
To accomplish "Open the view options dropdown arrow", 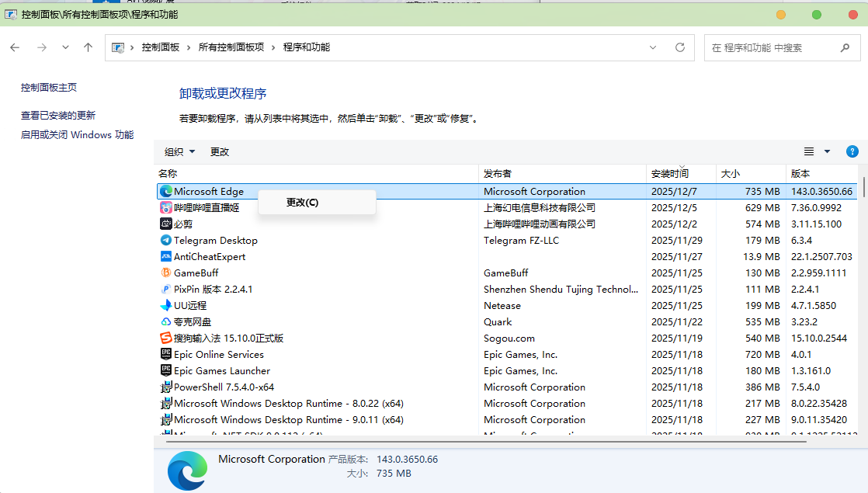I will 826,151.
